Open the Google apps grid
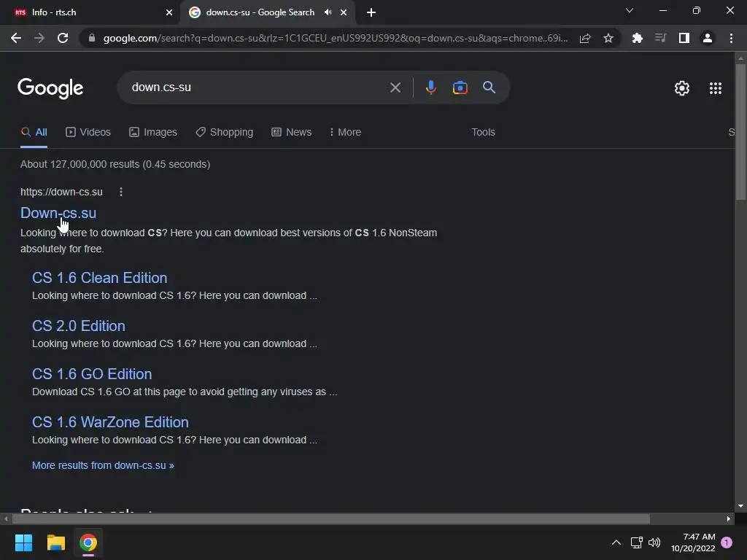Viewport: 747px width, 560px height. pos(715,88)
